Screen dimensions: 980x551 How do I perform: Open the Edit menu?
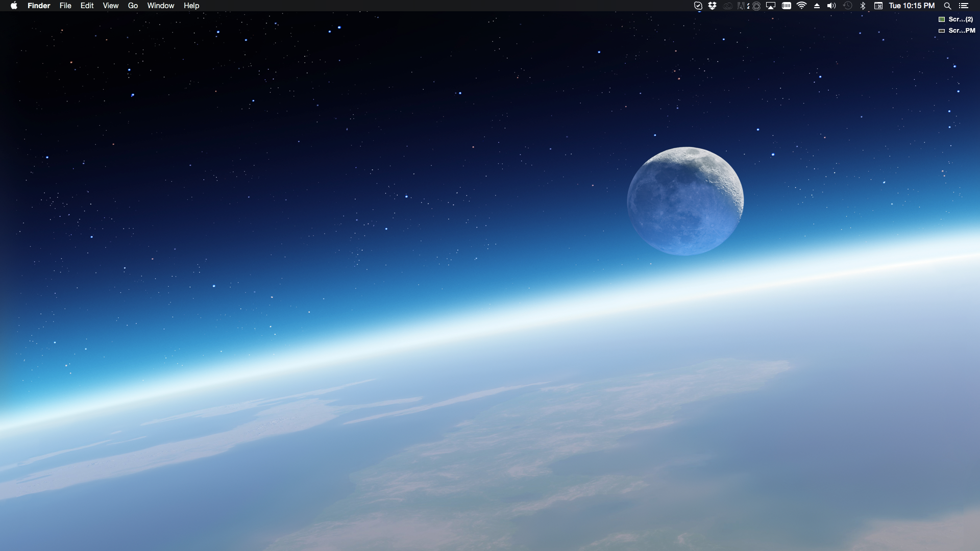pos(87,6)
